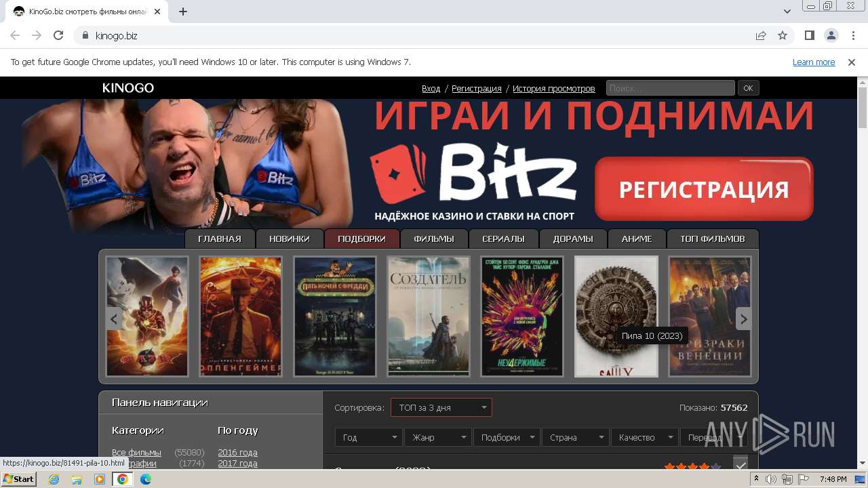Open The Flash movie poster
The height and width of the screenshot is (488, 868).
pyautogui.click(x=147, y=316)
